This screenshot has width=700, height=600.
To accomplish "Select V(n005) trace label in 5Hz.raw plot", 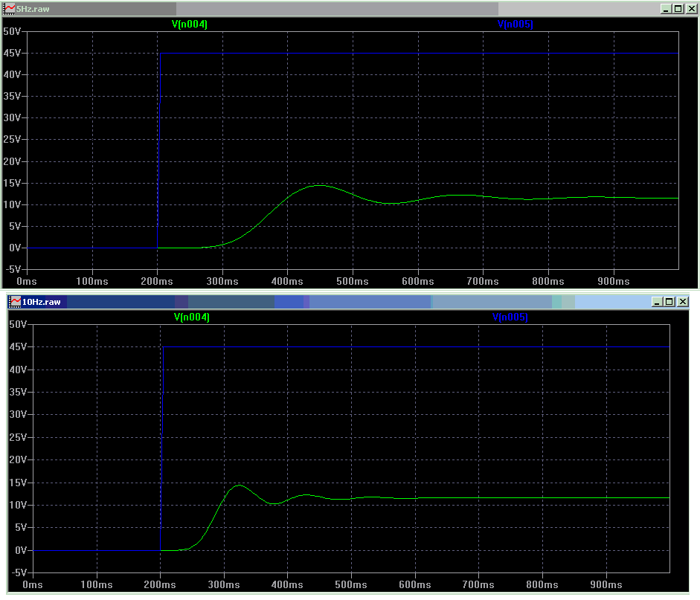I will [516, 24].
